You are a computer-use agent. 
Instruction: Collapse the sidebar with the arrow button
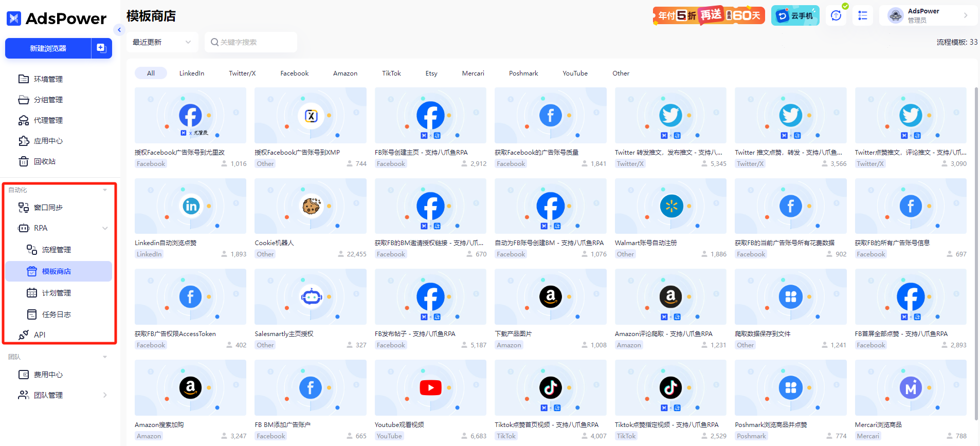[x=119, y=30]
